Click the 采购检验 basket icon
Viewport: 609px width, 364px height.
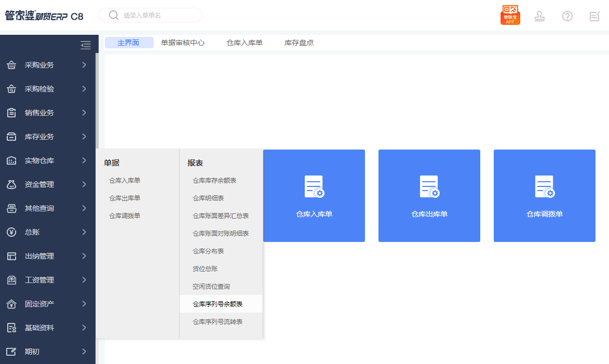point(11,89)
